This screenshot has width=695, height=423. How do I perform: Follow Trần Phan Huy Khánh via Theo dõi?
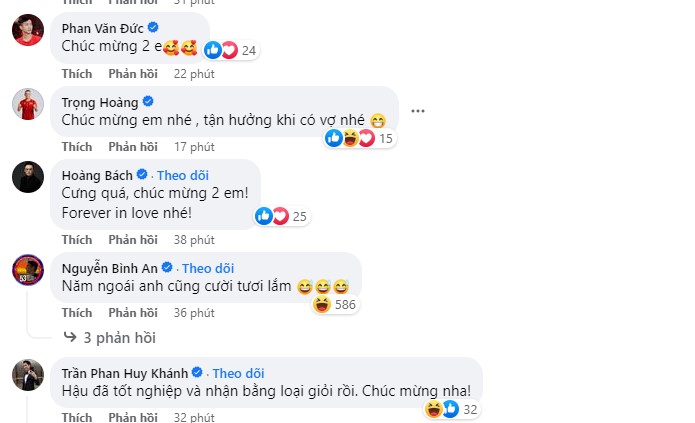(238, 374)
